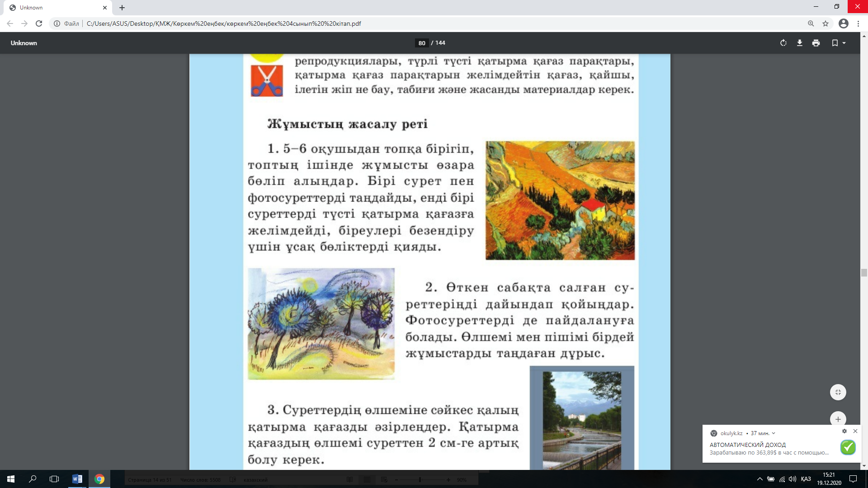Viewport: 868px width, 488px height.
Task: Switch to Word in the taskbar
Action: [x=77, y=479]
